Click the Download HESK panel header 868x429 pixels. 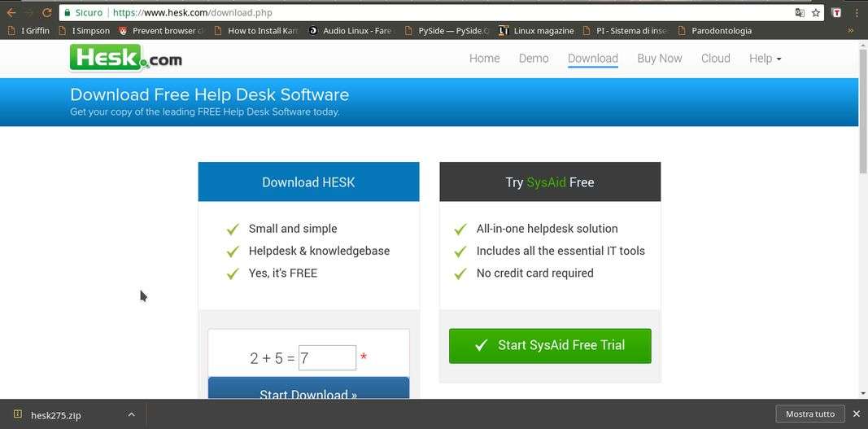308,182
